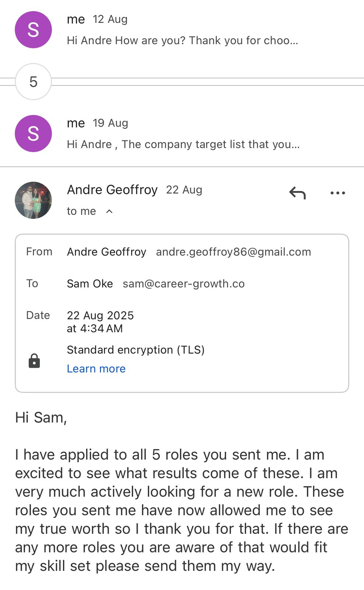Tap the "Hi Sam," email body greeting
The width and height of the screenshot is (364, 590).
coord(41,417)
